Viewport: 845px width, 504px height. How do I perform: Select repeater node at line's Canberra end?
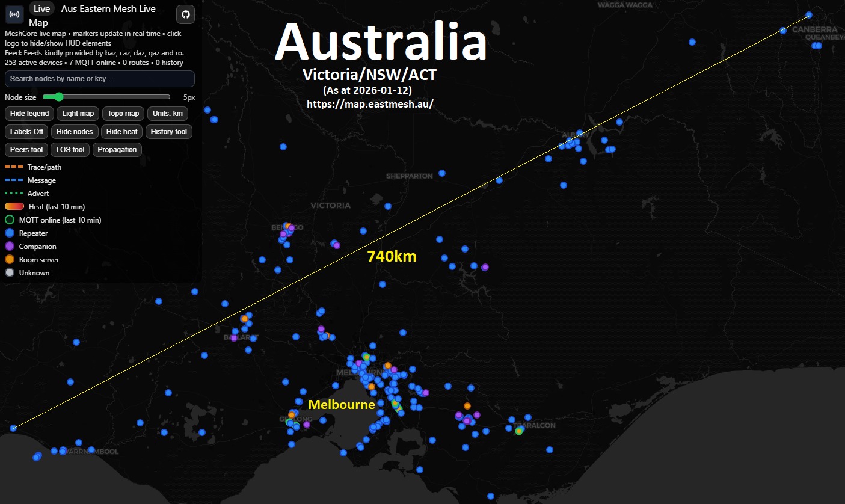tap(809, 15)
